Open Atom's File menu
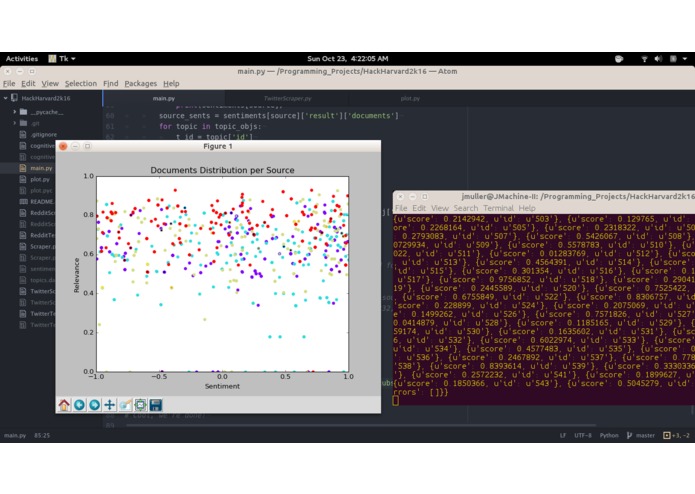695x494 pixels. click(x=9, y=83)
